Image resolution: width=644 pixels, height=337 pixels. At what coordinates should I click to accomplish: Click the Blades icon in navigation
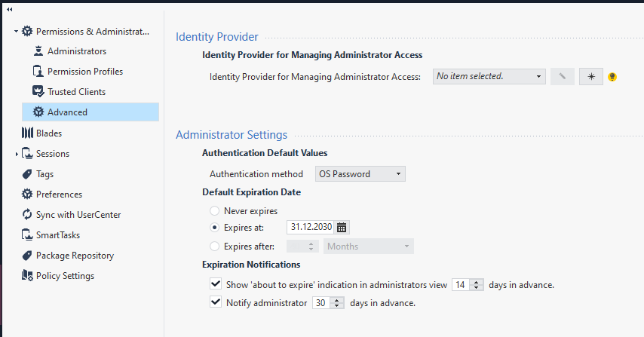[27, 133]
